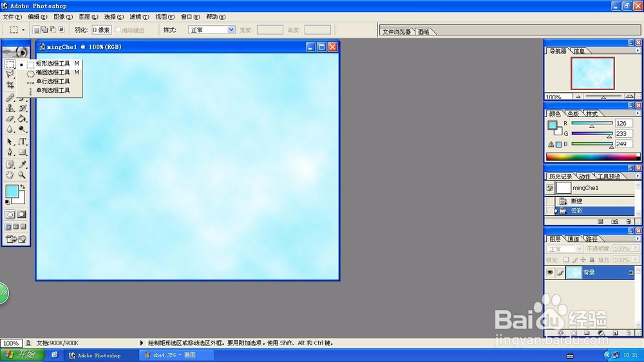Screen dimensions: 644x362
Task: Open the 滤镜 (Filter) menu
Action: point(139,17)
